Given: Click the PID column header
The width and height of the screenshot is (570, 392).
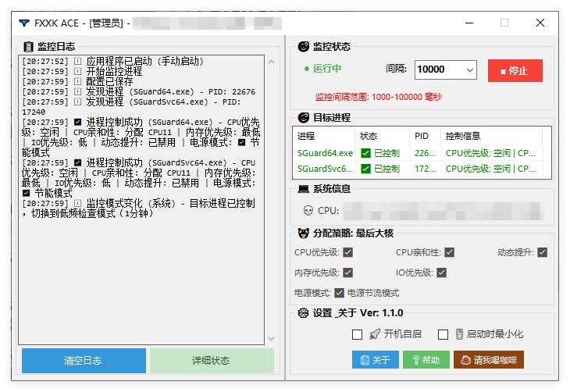Looking at the screenshot, I should tap(422, 136).
